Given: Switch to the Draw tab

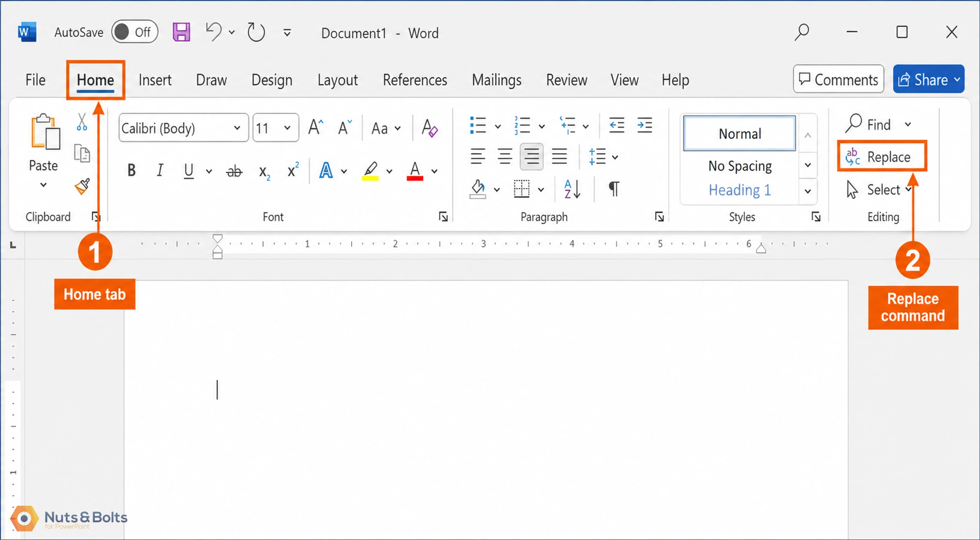Looking at the screenshot, I should (x=211, y=80).
